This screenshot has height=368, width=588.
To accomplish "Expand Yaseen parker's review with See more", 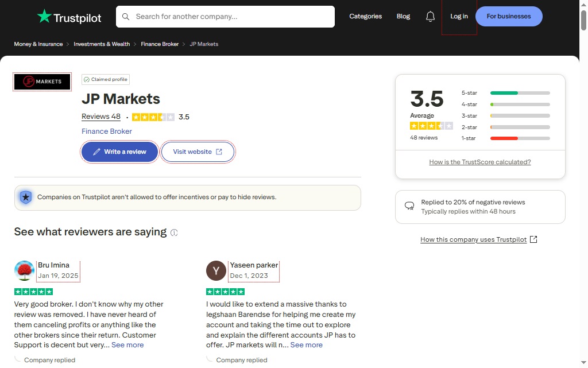I will click(x=306, y=345).
